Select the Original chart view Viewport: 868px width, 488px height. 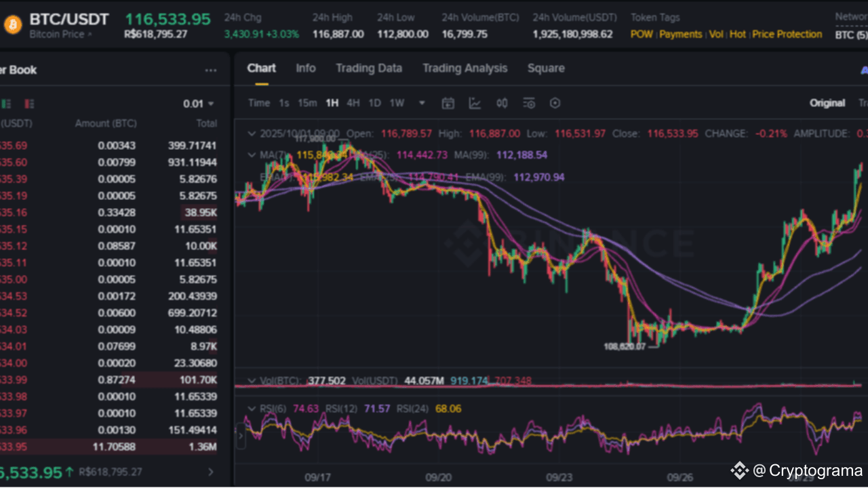tap(827, 103)
